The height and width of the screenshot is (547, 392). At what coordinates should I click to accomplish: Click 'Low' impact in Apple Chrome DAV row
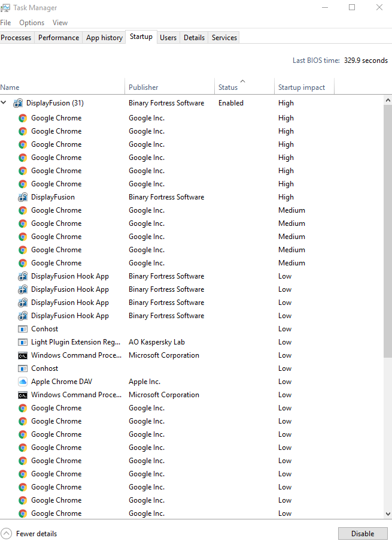(x=285, y=382)
